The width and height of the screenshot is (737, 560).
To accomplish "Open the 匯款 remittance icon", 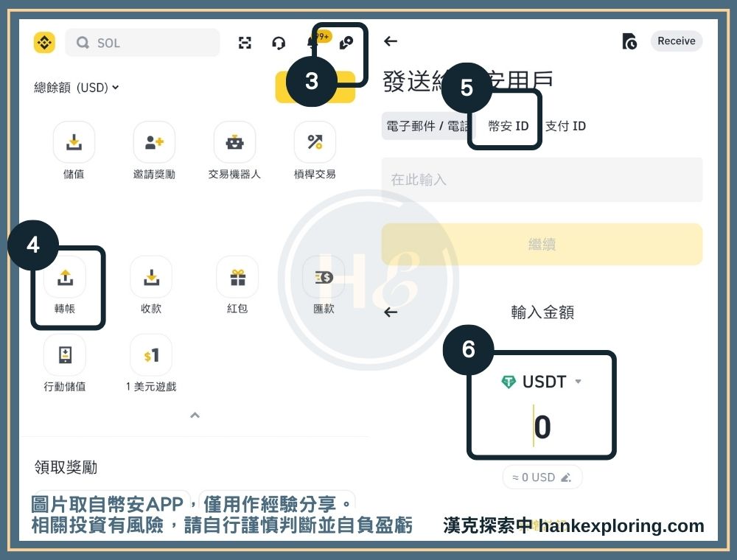I will point(324,277).
